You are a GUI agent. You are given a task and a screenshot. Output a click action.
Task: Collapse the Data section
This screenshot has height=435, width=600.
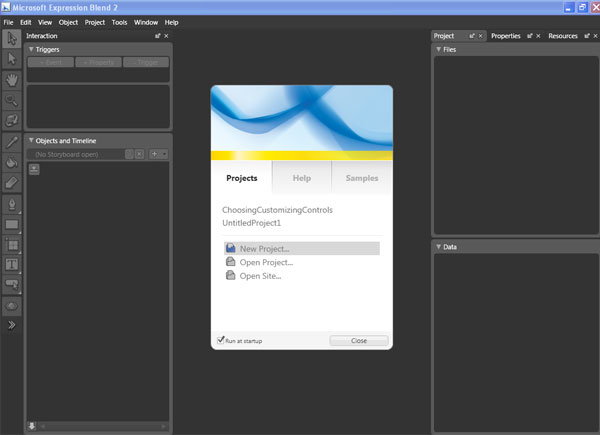(439, 247)
